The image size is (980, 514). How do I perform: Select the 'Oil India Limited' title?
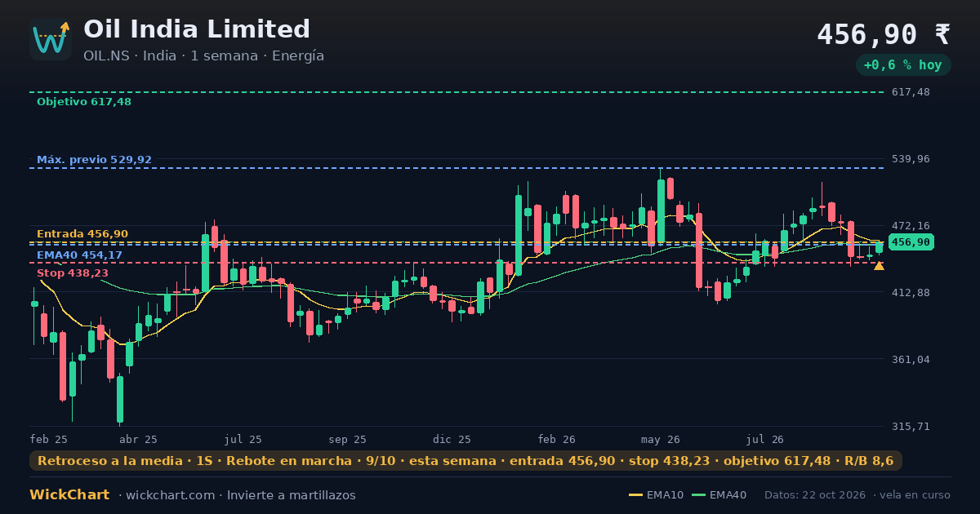pyautogui.click(x=197, y=29)
